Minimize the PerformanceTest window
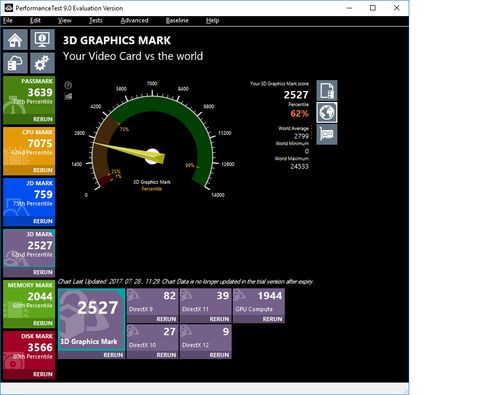 coord(349,8)
